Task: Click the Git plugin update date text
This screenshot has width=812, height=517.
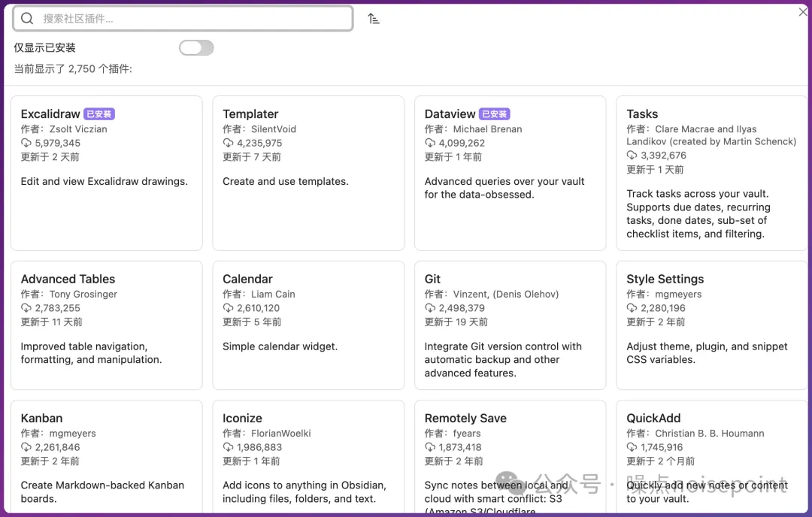Action: pyautogui.click(x=456, y=322)
